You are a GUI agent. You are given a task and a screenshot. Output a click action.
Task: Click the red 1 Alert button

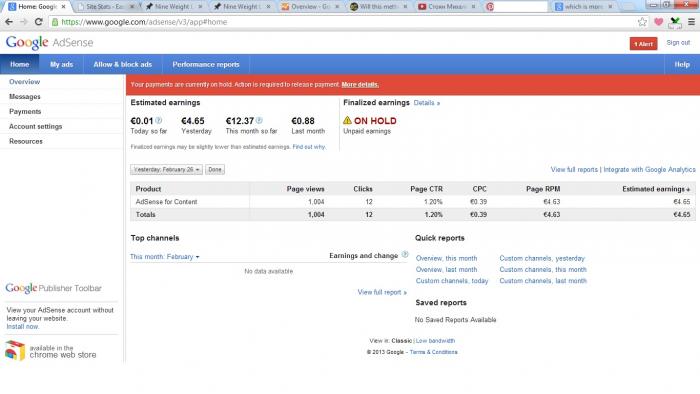pos(643,44)
